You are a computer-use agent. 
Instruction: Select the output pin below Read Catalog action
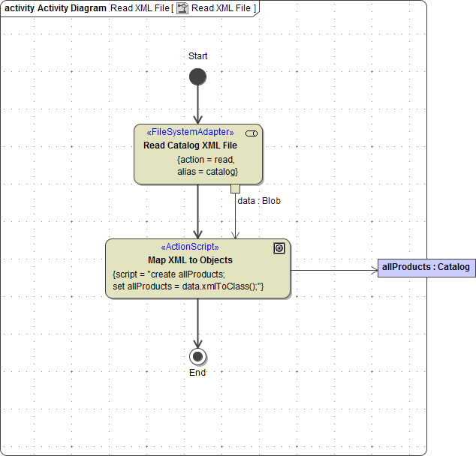(x=235, y=188)
